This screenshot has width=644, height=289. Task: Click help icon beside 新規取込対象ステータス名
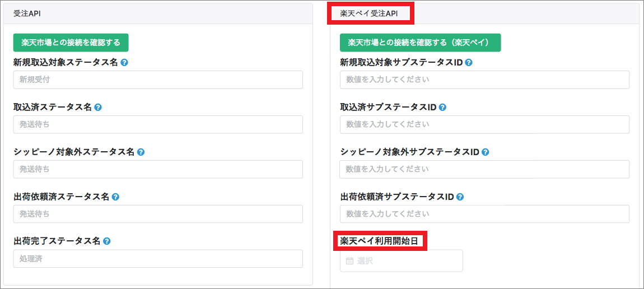click(x=124, y=63)
